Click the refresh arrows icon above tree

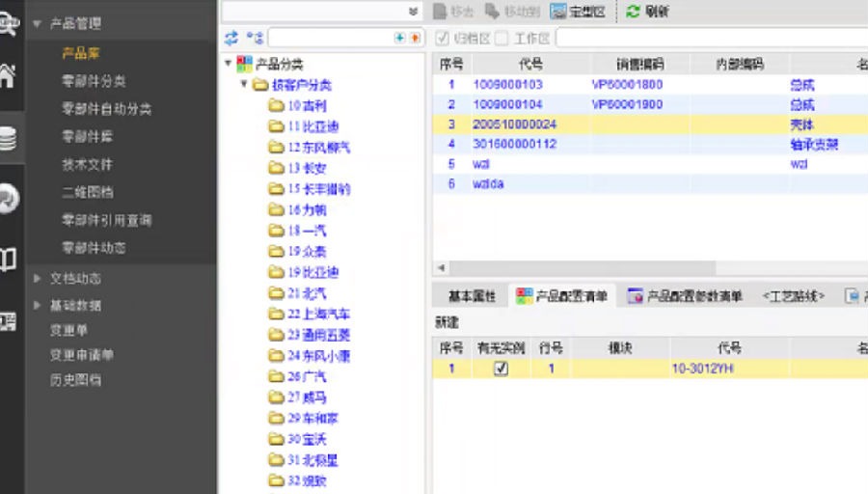pos(231,38)
